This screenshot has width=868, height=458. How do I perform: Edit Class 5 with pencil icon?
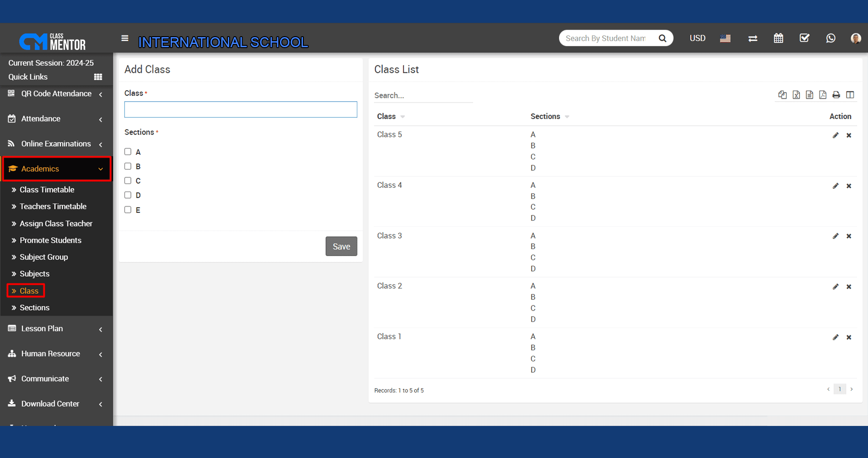(836, 135)
